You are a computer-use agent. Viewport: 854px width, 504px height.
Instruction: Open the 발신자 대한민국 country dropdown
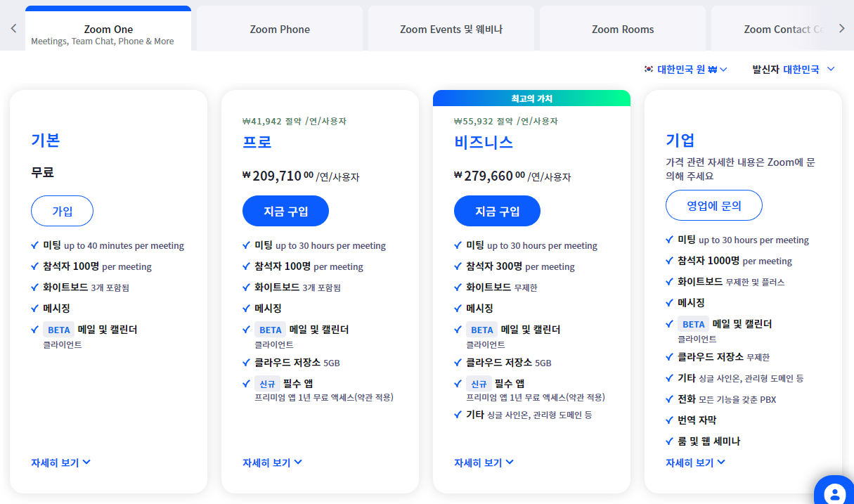tap(794, 69)
